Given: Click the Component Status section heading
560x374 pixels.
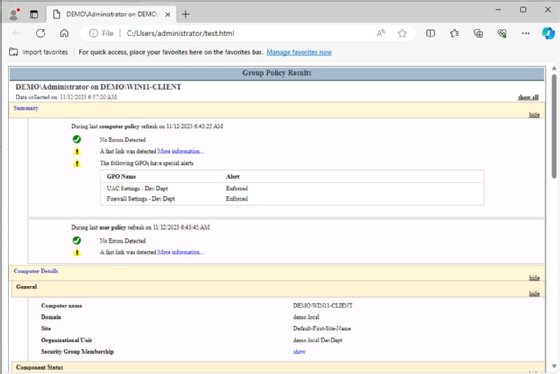Looking at the screenshot, I should click(40, 367).
